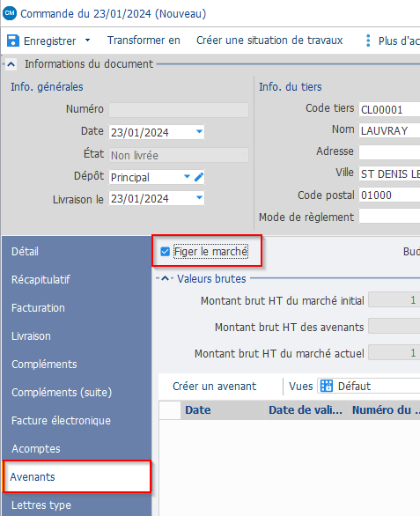Open the three-dot Plus d'actions menu icon
The image size is (420, 516).
368,41
